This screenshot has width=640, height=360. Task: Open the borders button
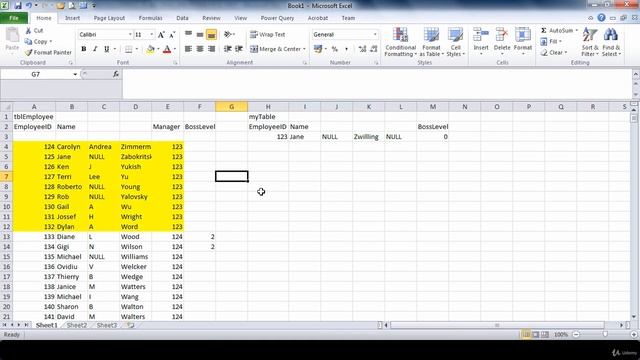[x=129, y=49]
